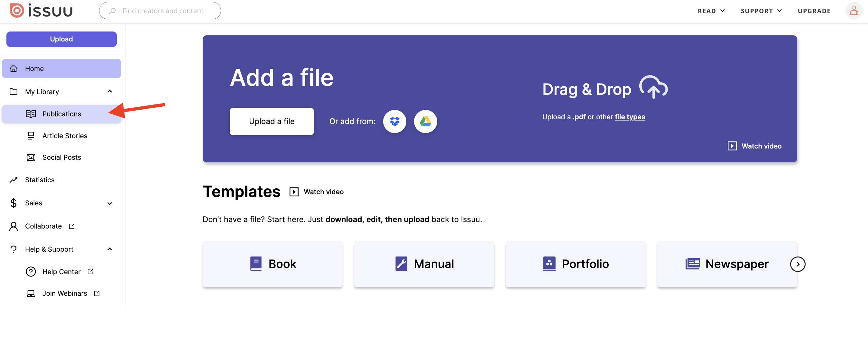The height and width of the screenshot is (342, 868).
Task: Open the file types link
Action: click(x=630, y=116)
